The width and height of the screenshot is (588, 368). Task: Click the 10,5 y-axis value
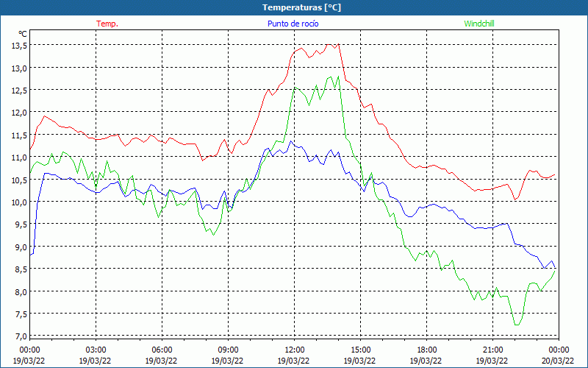pos(18,180)
